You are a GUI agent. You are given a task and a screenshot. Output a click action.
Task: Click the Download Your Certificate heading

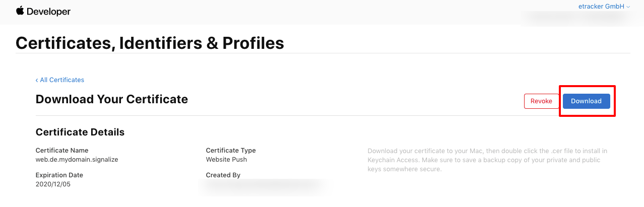pos(112,99)
